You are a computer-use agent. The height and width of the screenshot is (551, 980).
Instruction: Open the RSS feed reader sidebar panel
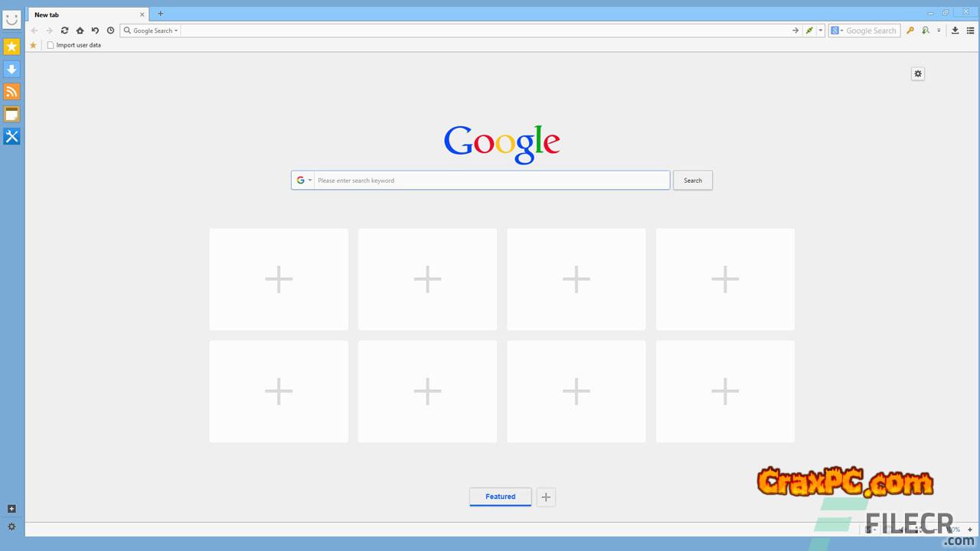[x=11, y=92]
